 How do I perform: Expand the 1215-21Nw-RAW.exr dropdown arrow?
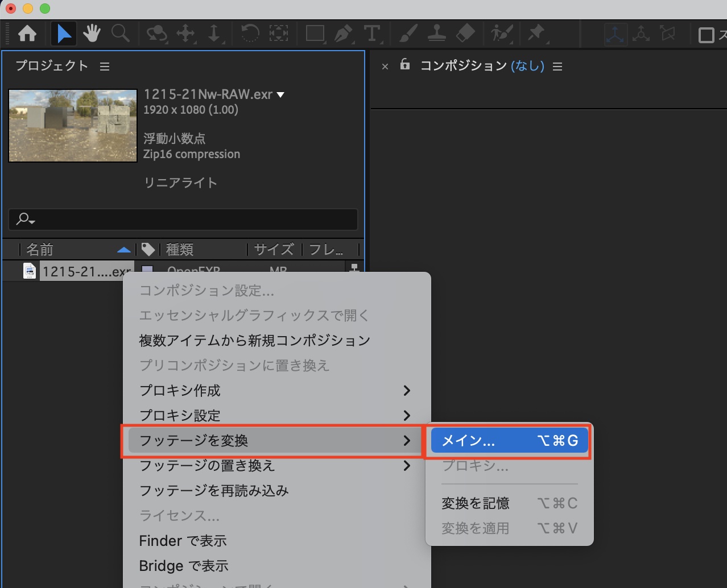(280, 95)
